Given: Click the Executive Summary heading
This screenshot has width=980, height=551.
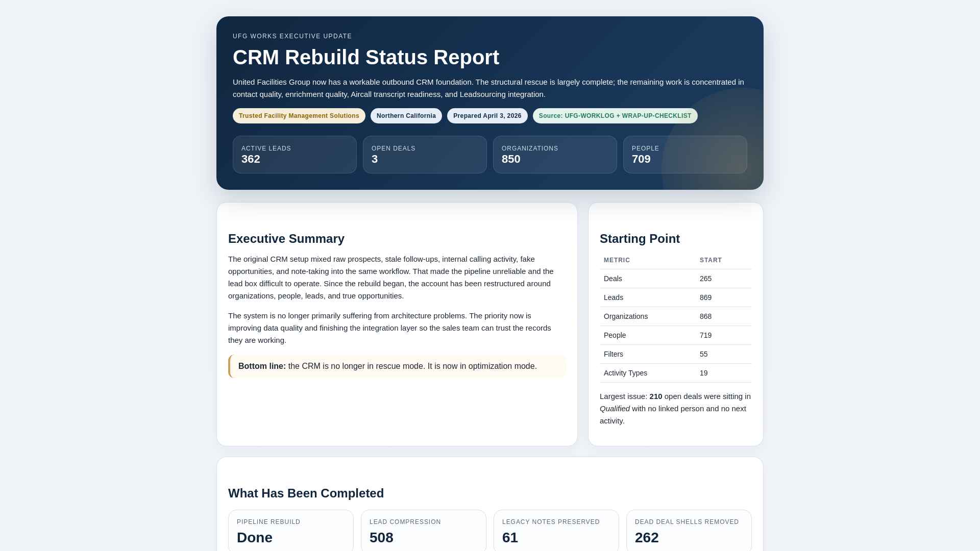Looking at the screenshot, I should (286, 239).
